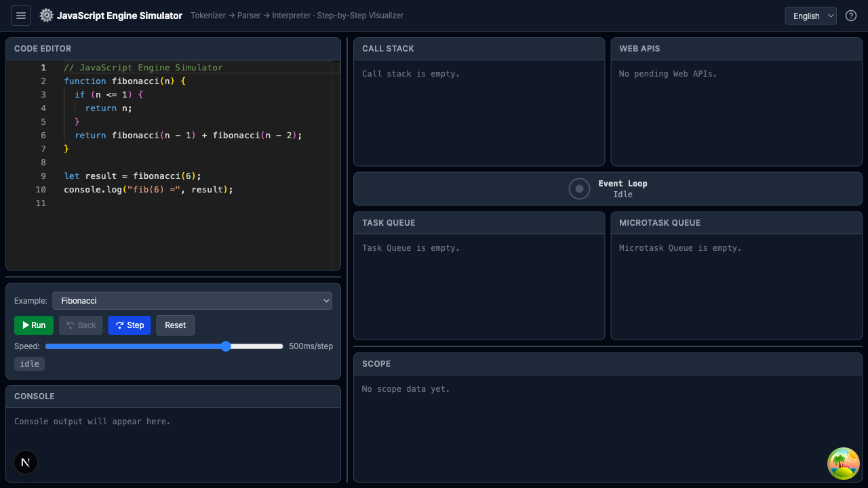Select the Call Stack panel header

pyautogui.click(x=388, y=49)
